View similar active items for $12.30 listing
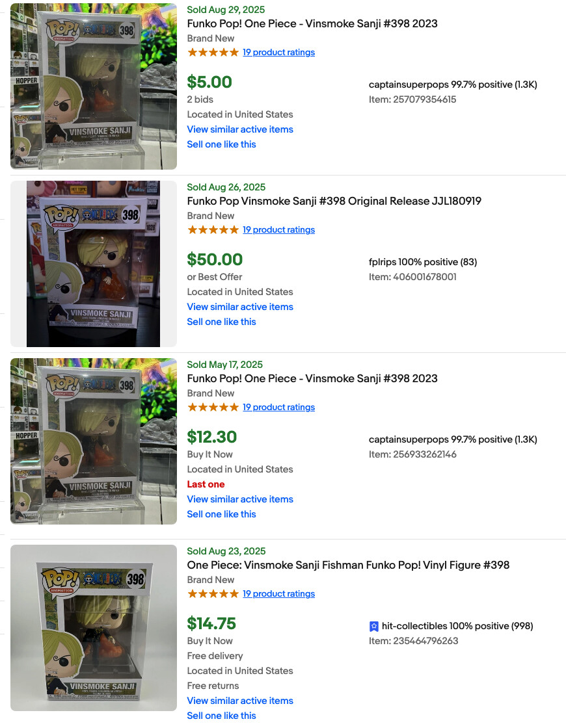This screenshot has width=566, height=728. pos(240,499)
